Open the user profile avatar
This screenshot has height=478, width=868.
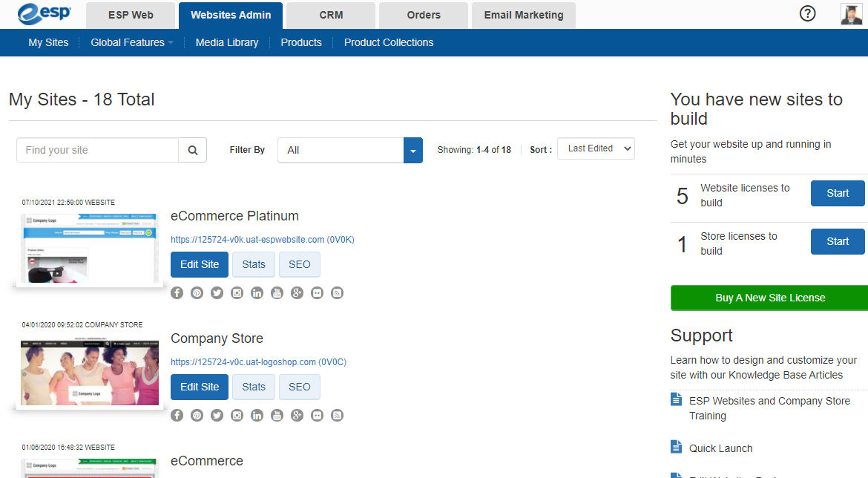(852, 14)
